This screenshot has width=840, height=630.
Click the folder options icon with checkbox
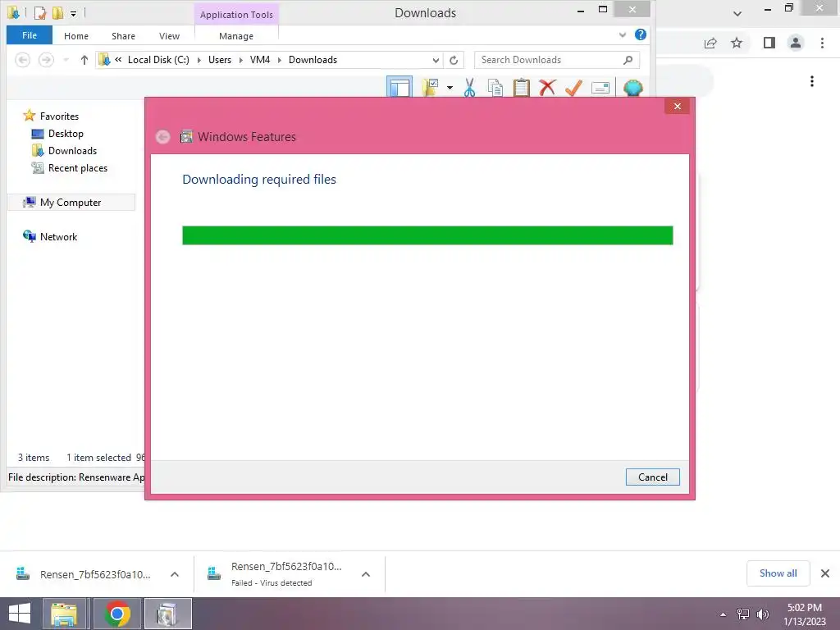(x=430, y=88)
